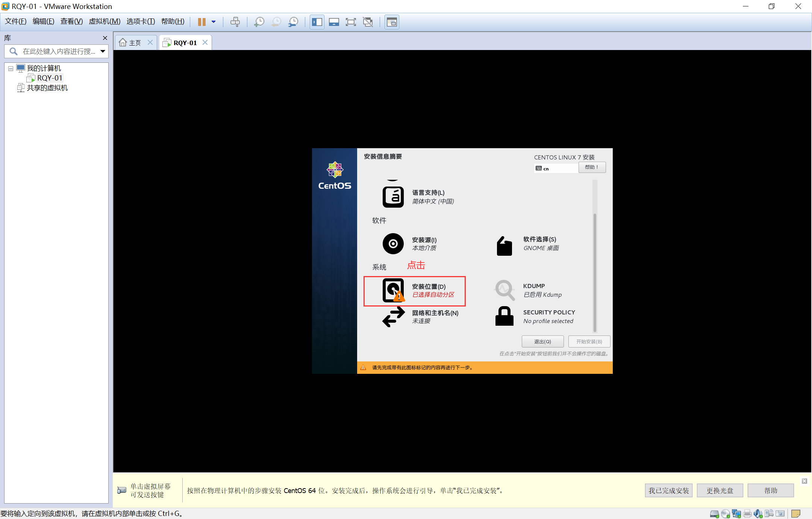The height and width of the screenshot is (519, 812).
Task: Click the take snapshot clock icon
Action: point(259,22)
